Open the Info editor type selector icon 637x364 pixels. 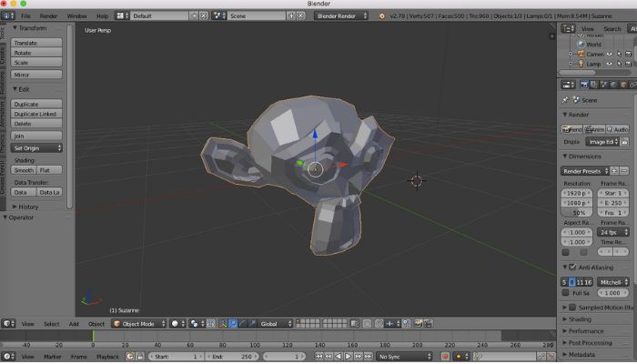[x=7, y=15]
